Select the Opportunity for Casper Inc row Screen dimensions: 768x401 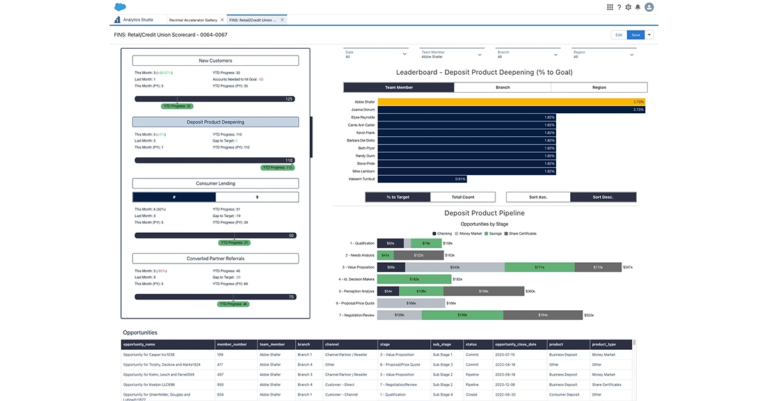(x=376, y=354)
